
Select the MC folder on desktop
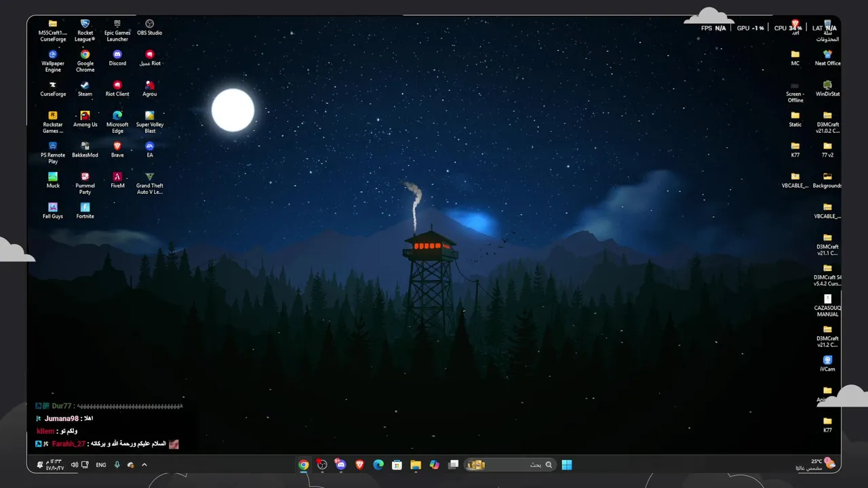click(795, 58)
